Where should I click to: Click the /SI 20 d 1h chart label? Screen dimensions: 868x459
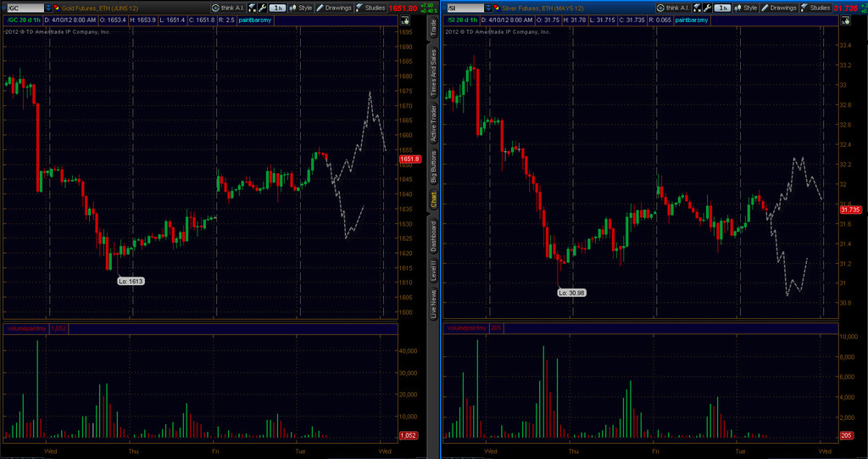(x=462, y=20)
